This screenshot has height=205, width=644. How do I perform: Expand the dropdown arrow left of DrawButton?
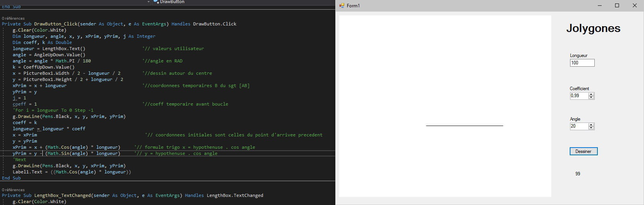[x=149, y=2]
